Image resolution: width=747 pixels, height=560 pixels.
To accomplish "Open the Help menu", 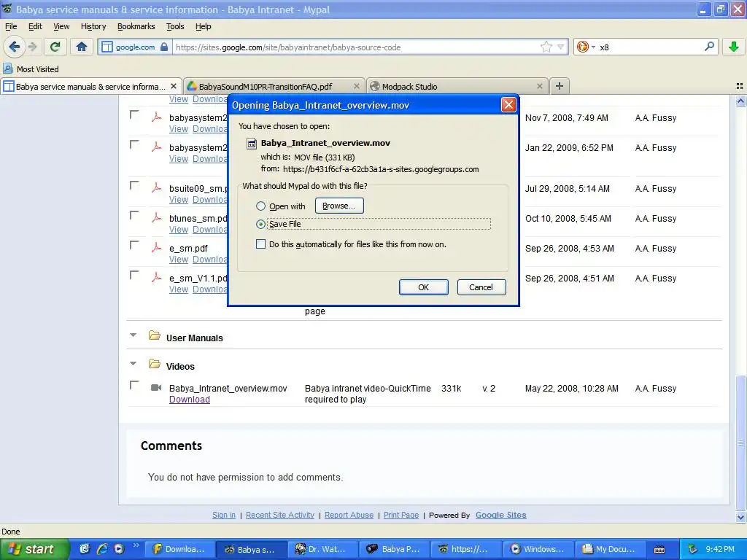I will (204, 26).
